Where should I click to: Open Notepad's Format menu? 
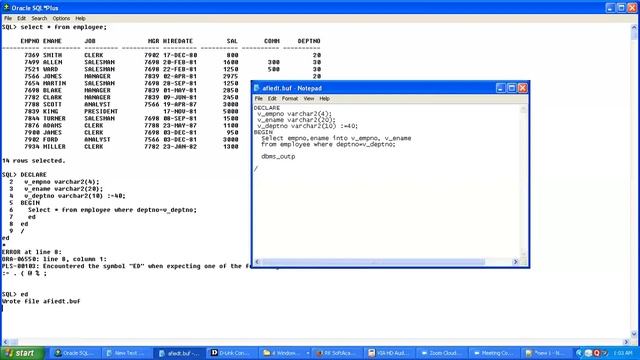[290, 99]
